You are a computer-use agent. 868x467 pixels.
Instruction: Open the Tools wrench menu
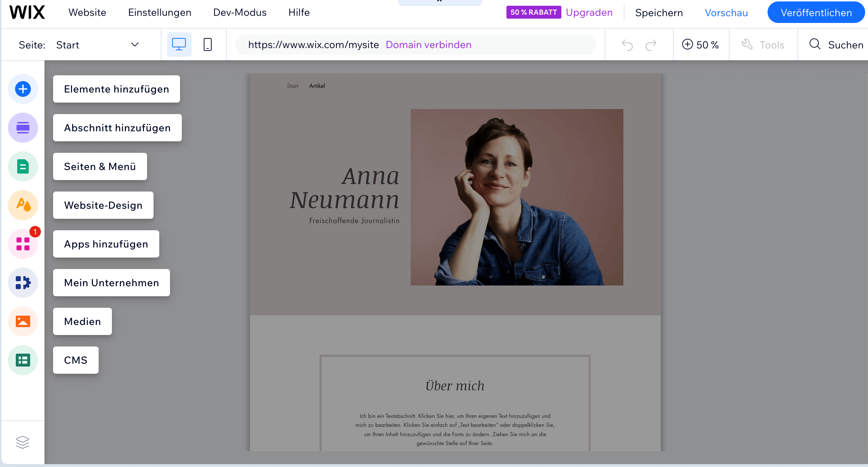click(x=763, y=45)
